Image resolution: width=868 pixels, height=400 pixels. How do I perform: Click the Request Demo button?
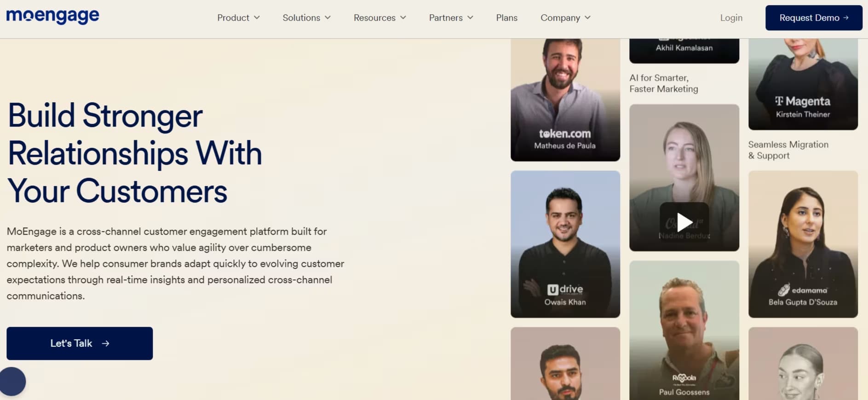point(813,17)
